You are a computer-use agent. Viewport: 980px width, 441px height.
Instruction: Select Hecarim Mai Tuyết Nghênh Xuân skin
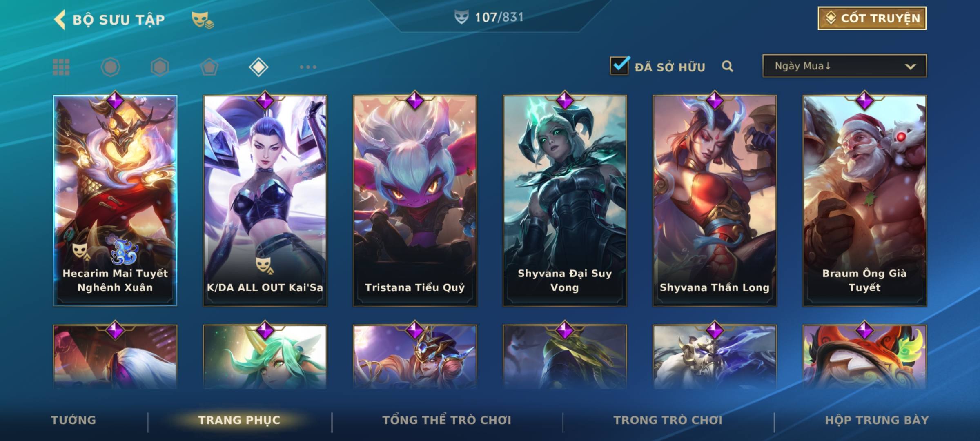(115, 200)
